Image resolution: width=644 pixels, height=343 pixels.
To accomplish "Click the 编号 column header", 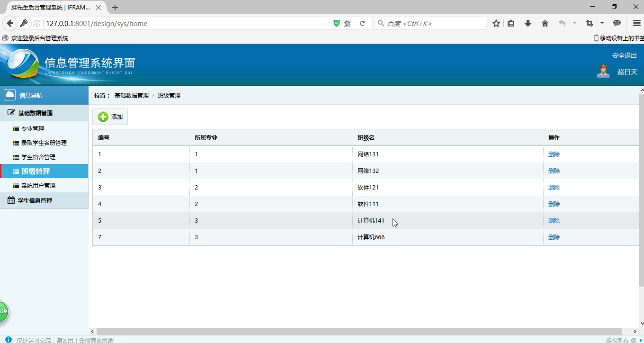I will [104, 137].
